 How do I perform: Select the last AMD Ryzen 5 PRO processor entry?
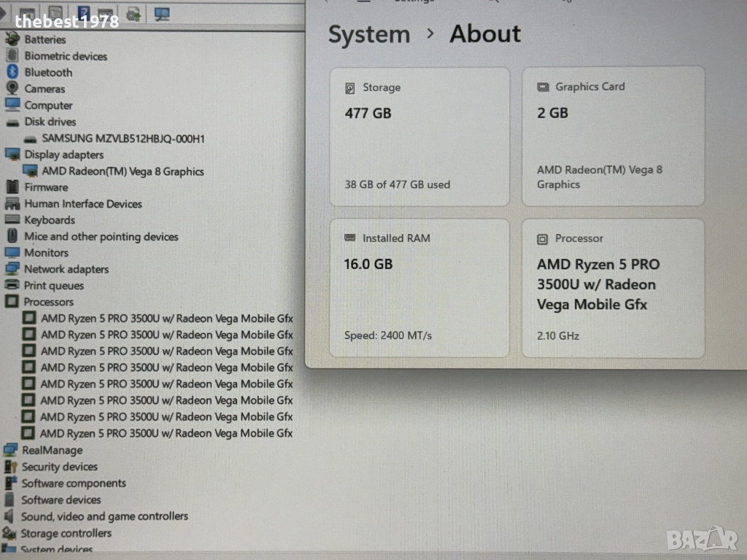click(x=166, y=433)
